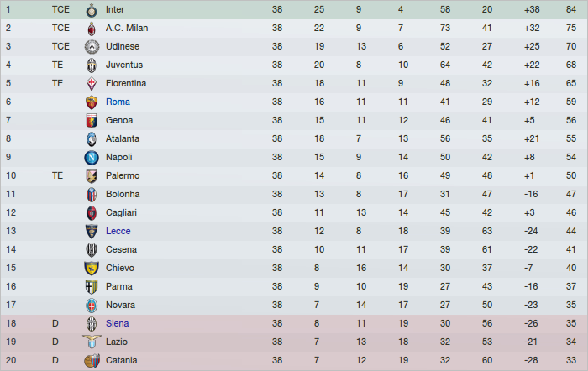The image size is (588, 371).
Task: Select the Palermo club badge
Action: pyautogui.click(x=92, y=175)
